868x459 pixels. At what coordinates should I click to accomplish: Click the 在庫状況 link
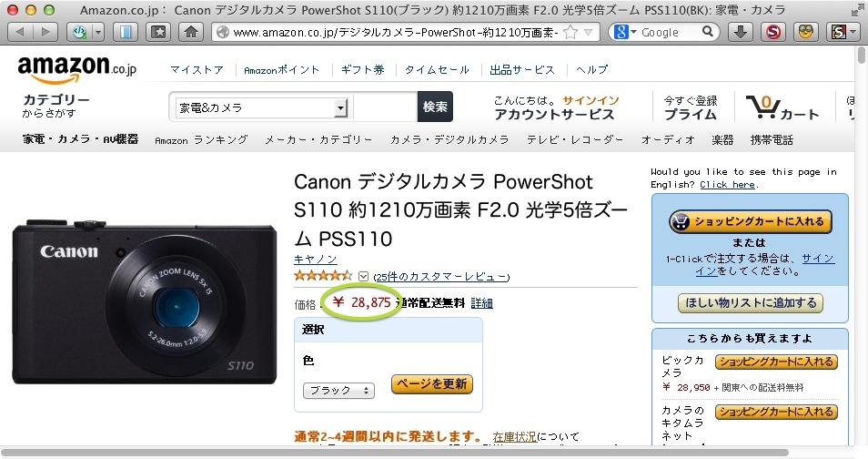[515, 437]
